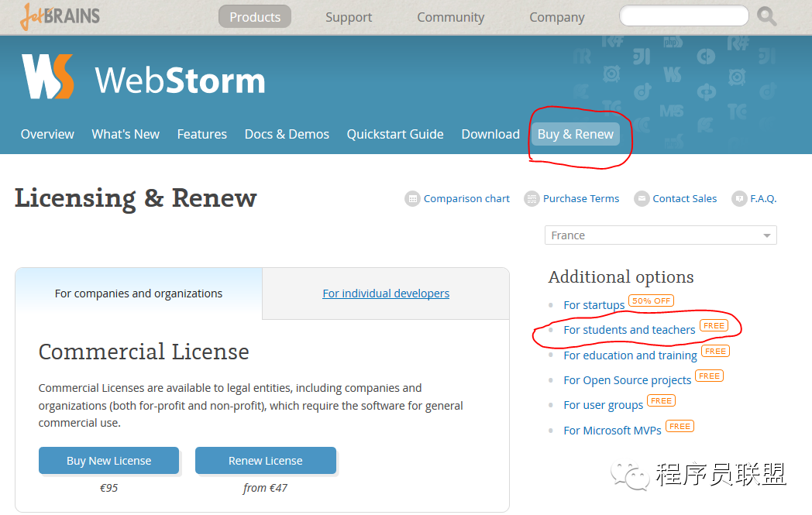Click the from €47 price text
812x515 pixels.
tap(265, 488)
